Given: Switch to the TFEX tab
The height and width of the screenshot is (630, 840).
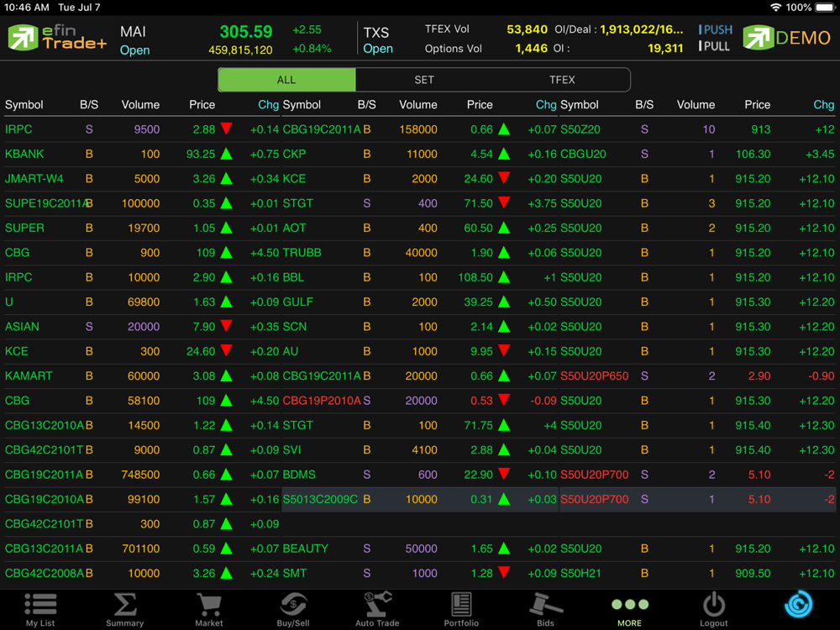Looking at the screenshot, I should [561, 80].
